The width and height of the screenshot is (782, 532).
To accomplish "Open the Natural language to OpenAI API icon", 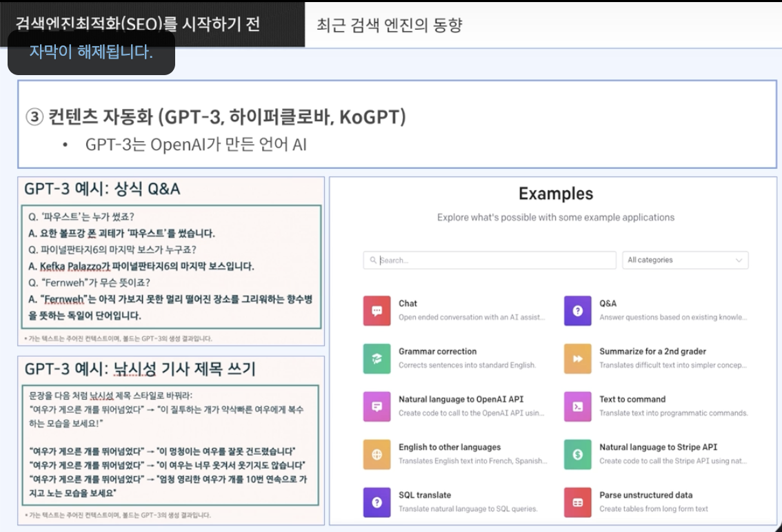I will (x=377, y=407).
